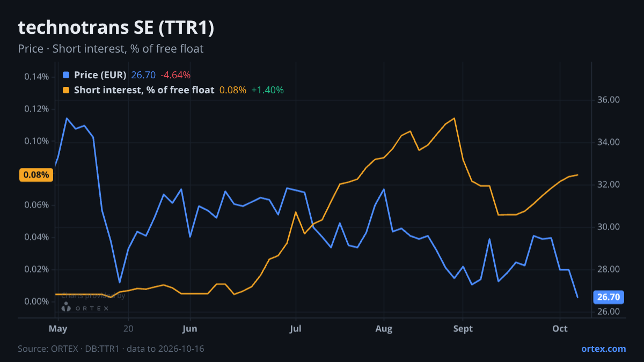The width and height of the screenshot is (644, 362).
Task: Click the Jul label on time axis
Action: click(x=295, y=329)
